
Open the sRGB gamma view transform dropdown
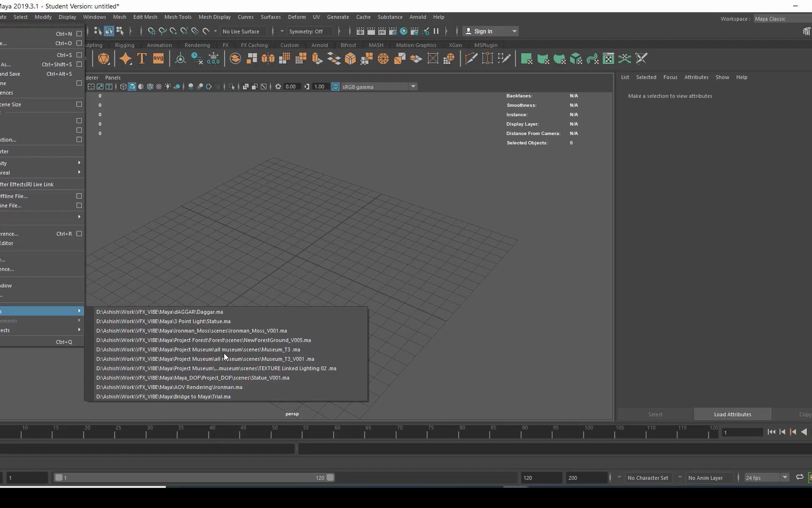pos(413,87)
